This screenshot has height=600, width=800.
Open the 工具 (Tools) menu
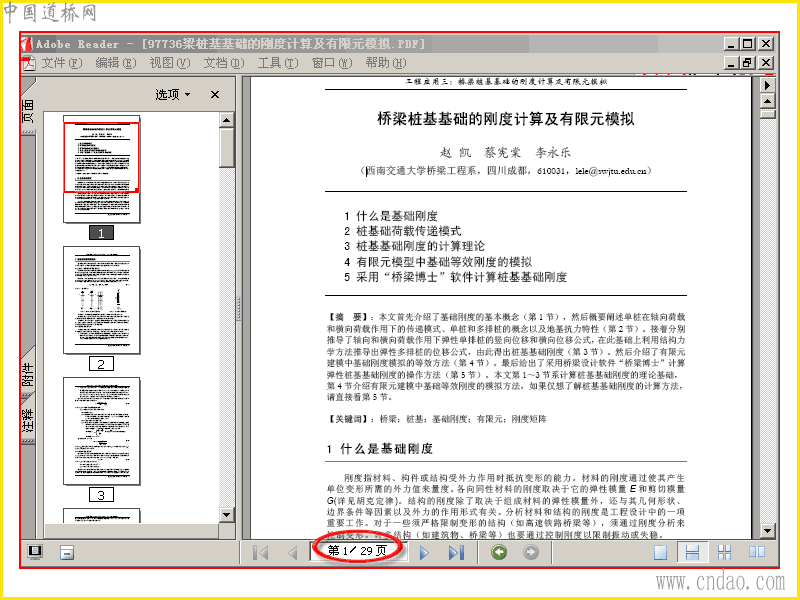point(278,63)
